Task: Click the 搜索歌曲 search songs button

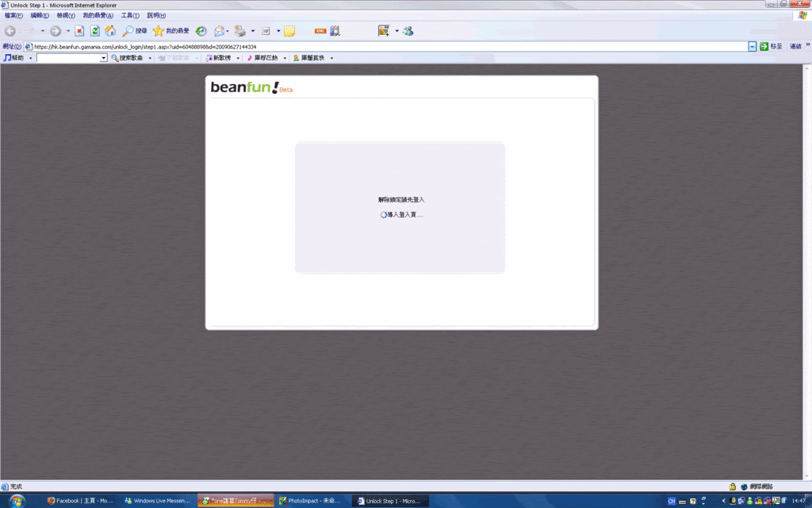Action: point(127,58)
